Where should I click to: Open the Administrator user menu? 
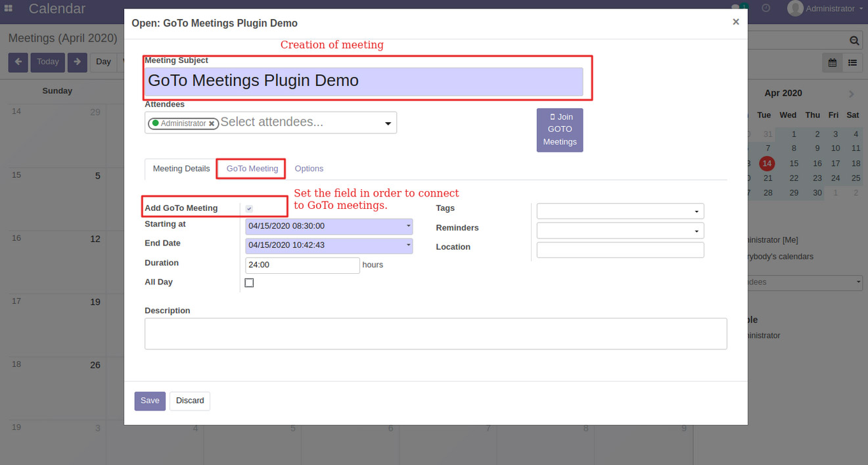pos(825,9)
